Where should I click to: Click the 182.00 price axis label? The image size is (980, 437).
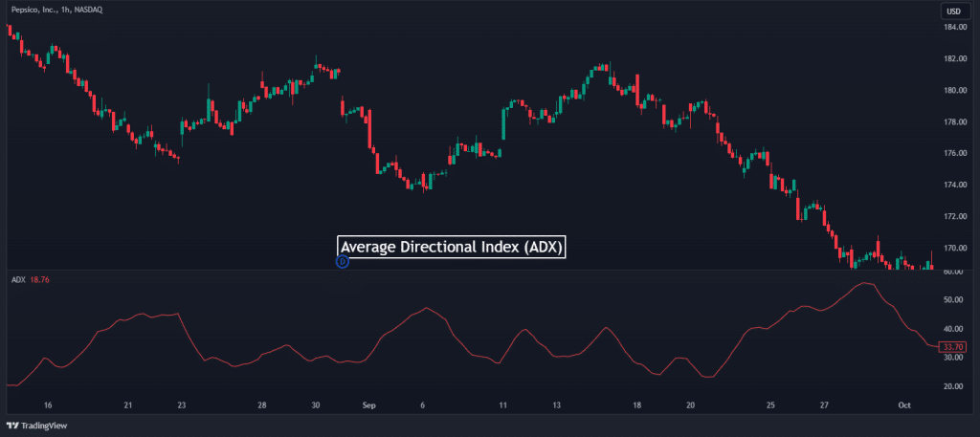(957, 58)
